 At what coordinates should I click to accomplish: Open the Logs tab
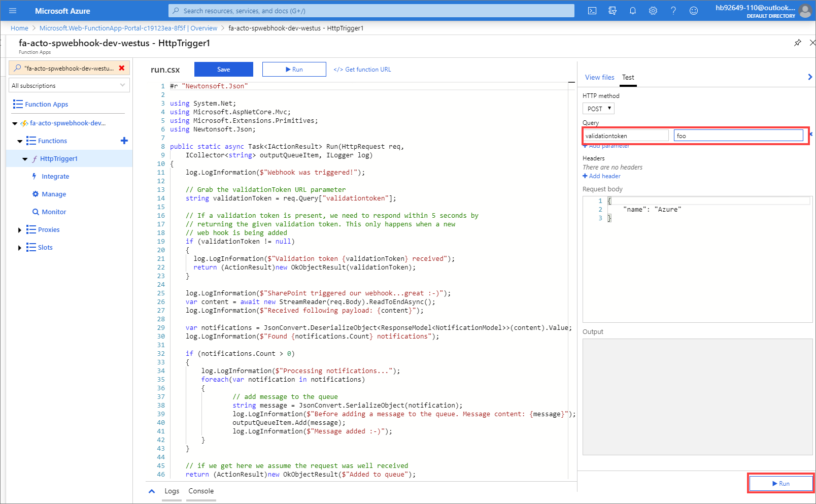tap(172, 491)
